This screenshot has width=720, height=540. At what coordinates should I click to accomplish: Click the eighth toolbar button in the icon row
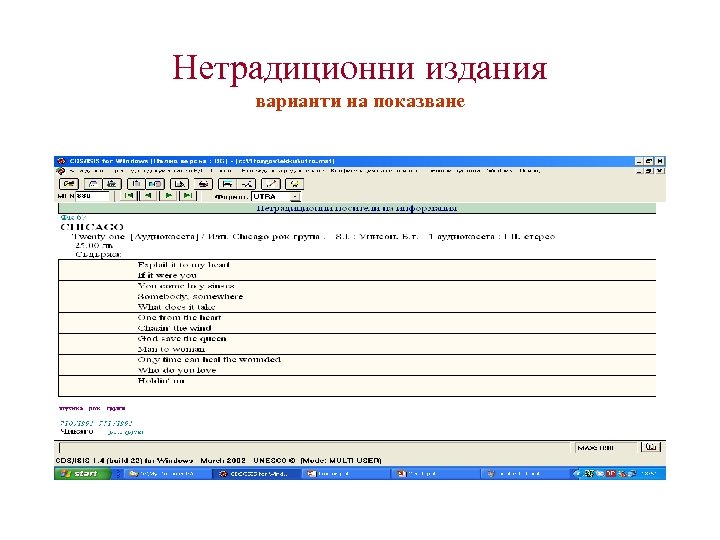pyautogui.click(x=226, y=184)
